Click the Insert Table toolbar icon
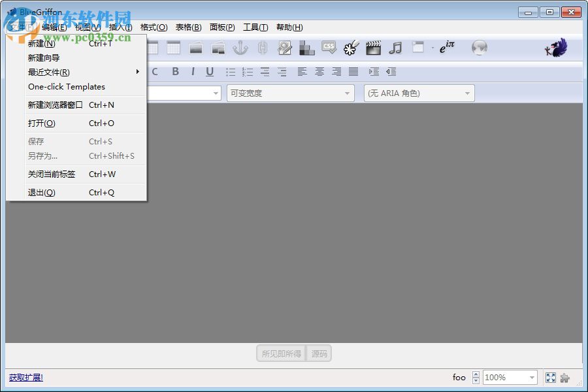588x392 pixels. pyautogui.click(x=173, y=48)
